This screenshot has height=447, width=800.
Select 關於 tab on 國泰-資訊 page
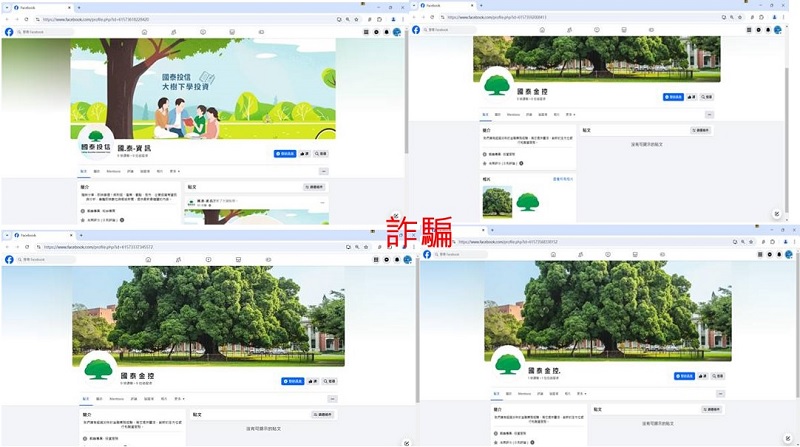96,171
